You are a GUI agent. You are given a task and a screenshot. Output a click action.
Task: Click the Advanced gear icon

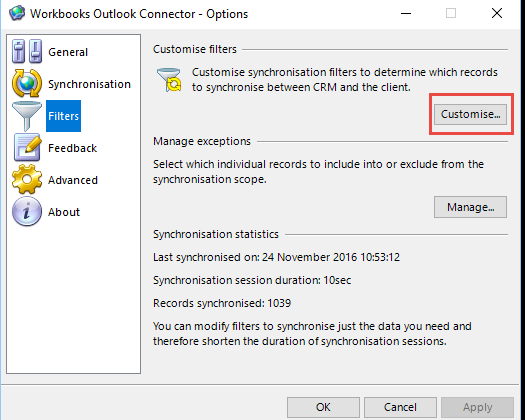[27, 180]
